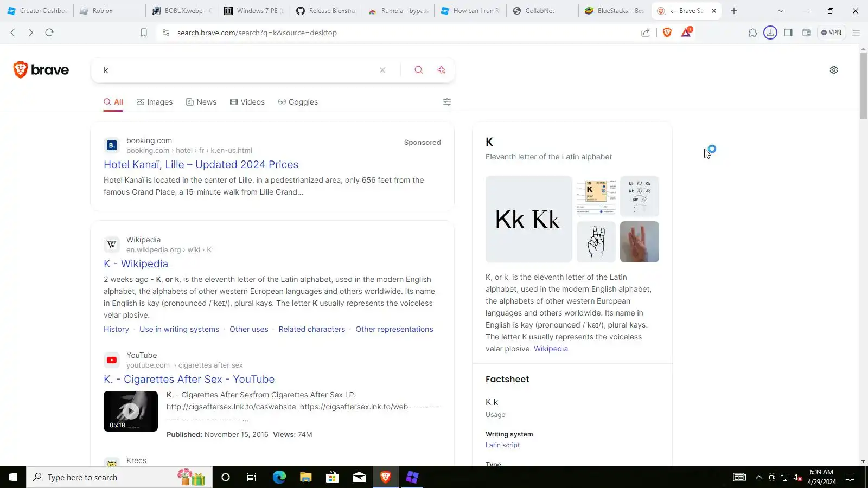868x488 pixels.
Task: Open Microsoft Edge from taskbar
Action: pyautogui.click(x=279, y=477)
